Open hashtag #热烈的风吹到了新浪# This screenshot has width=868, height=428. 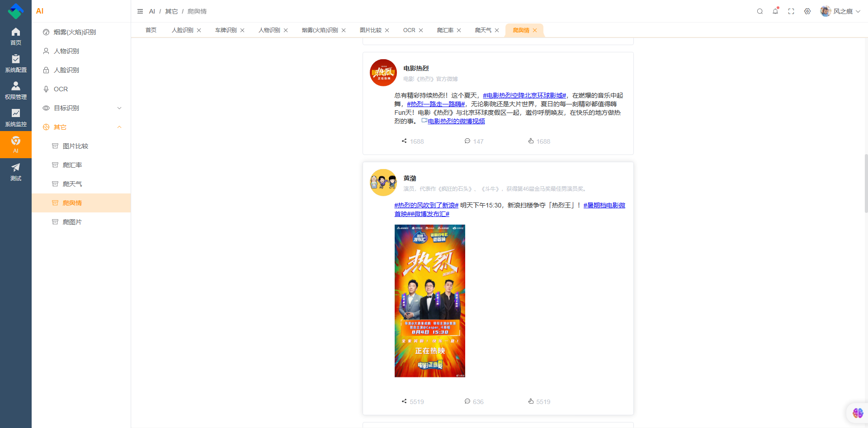[426, 205]
